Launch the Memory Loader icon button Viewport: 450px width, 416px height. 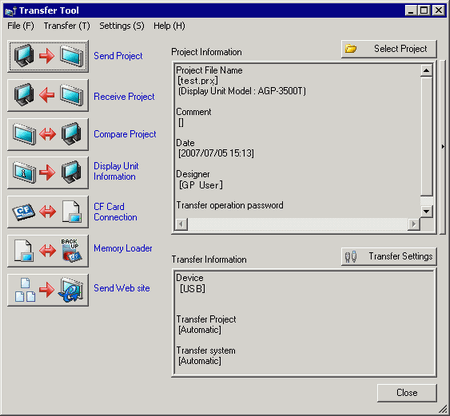point(48,251)
